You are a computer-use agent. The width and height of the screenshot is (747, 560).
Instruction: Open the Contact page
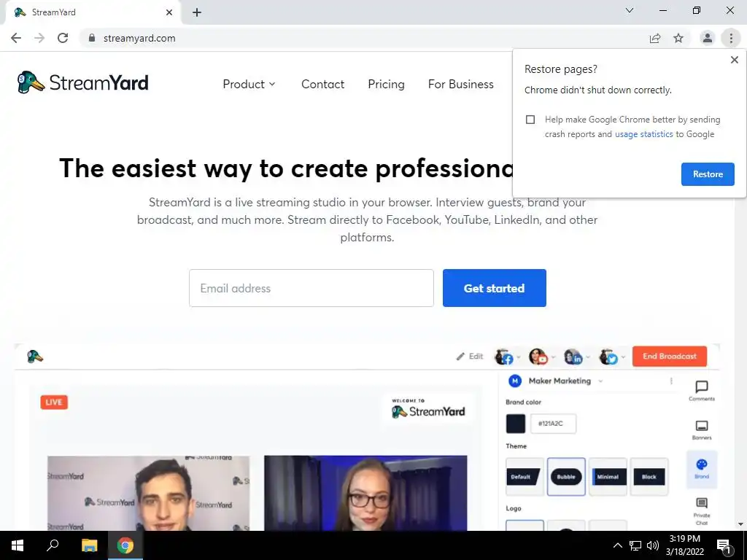[322, 85]
